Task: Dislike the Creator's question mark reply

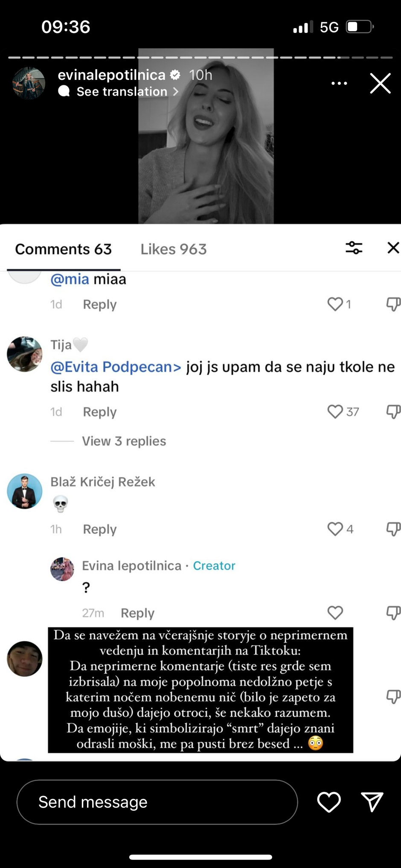Action: click(393, 613)
